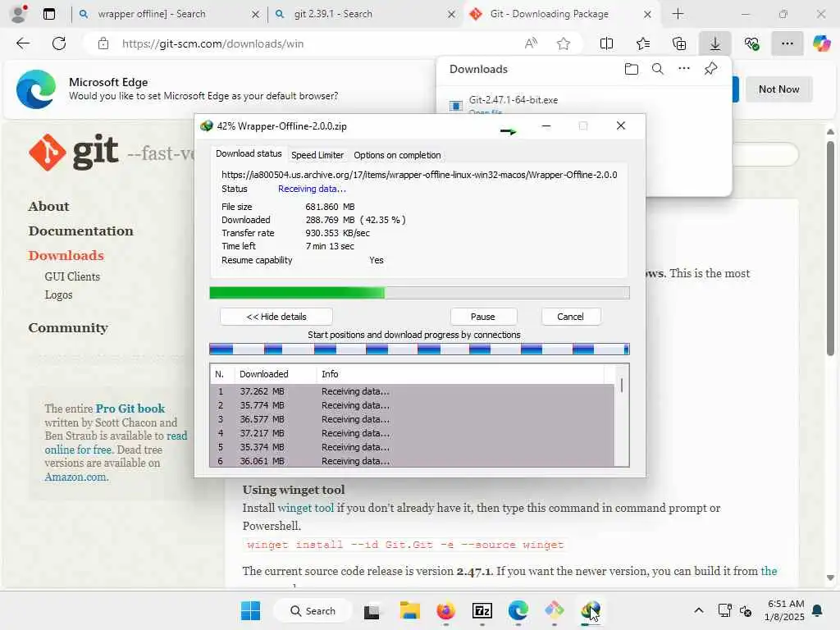Open the Logos link
This screenshot has width=840, height=630.
tap(58, 294)
